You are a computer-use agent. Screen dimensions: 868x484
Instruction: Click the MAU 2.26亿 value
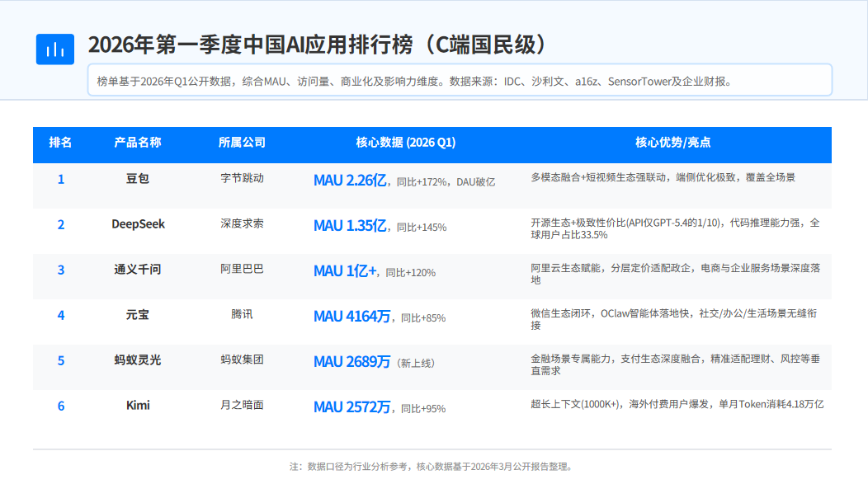point(350,181)
